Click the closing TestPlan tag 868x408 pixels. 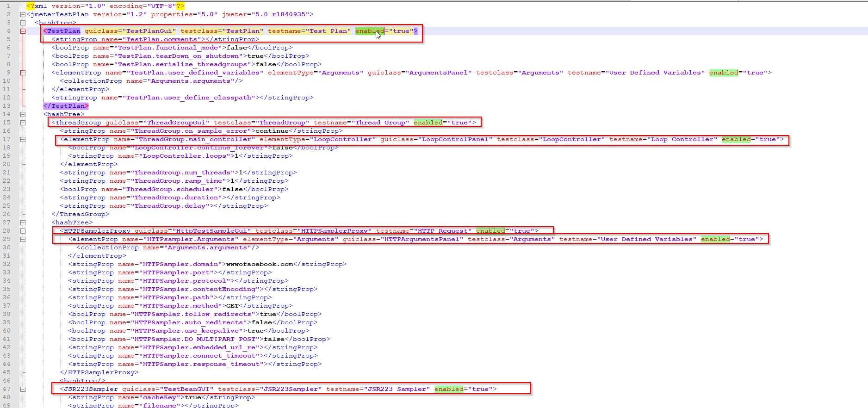66,106
